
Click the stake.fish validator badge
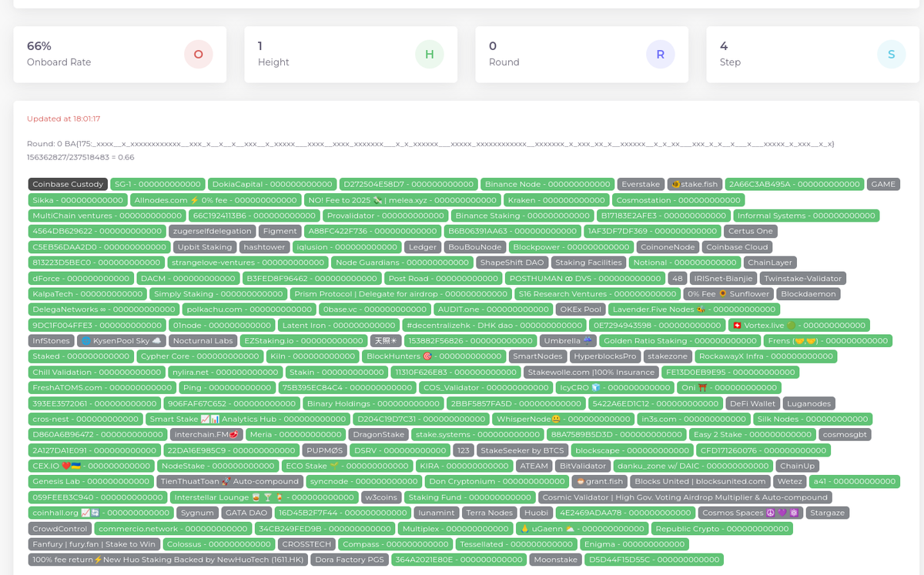pyautogui.click(x=695, y=184)
